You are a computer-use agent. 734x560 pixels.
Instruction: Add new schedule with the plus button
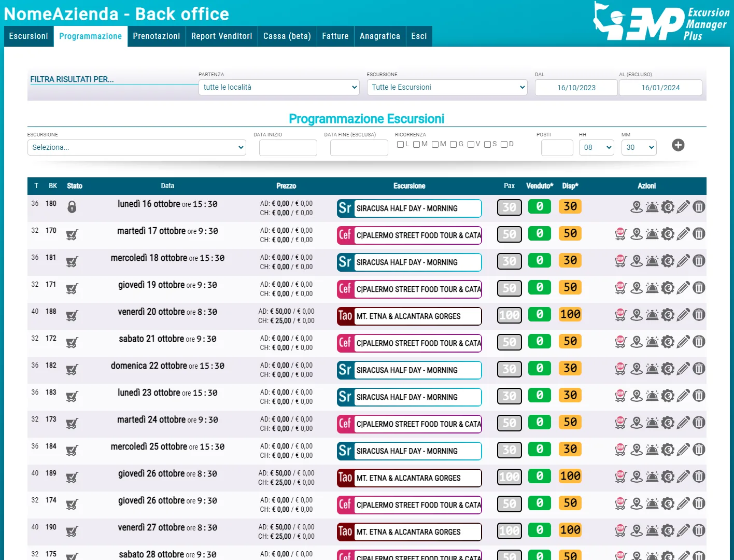(678, 145)
